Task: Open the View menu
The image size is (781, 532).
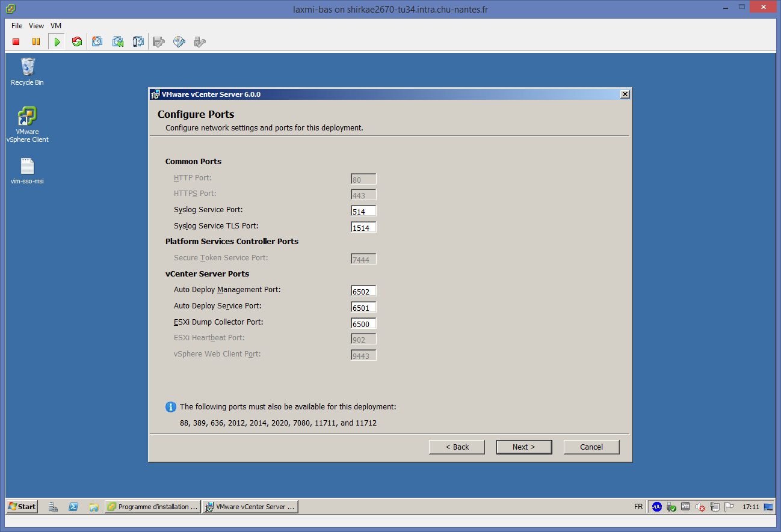Action: (37, 26)
